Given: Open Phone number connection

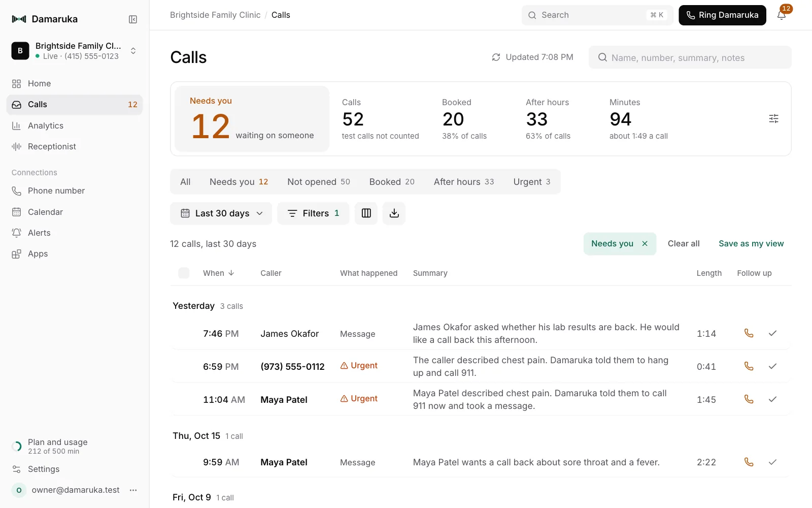Looking at the screenshot, I should 75,191.
